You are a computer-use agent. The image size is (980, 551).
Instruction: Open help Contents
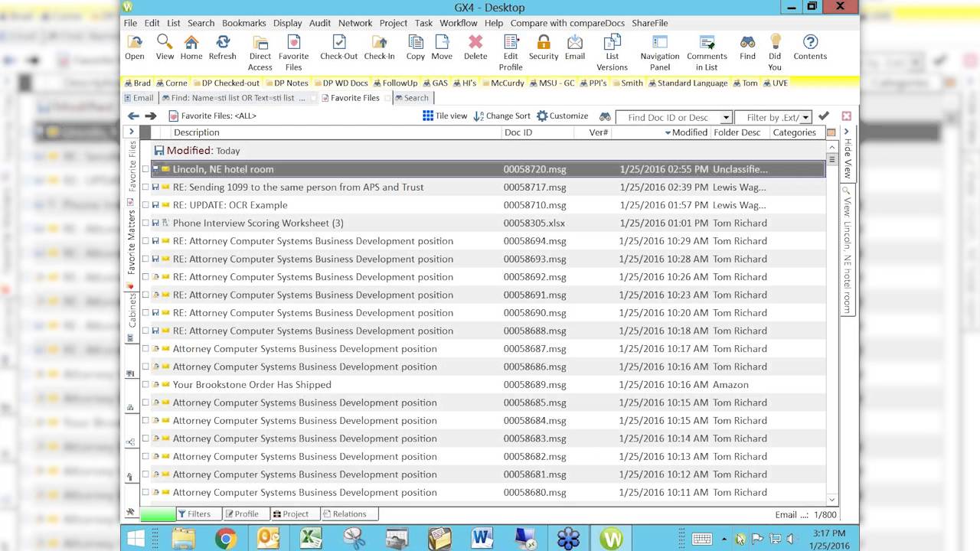[x=810, y=47]
